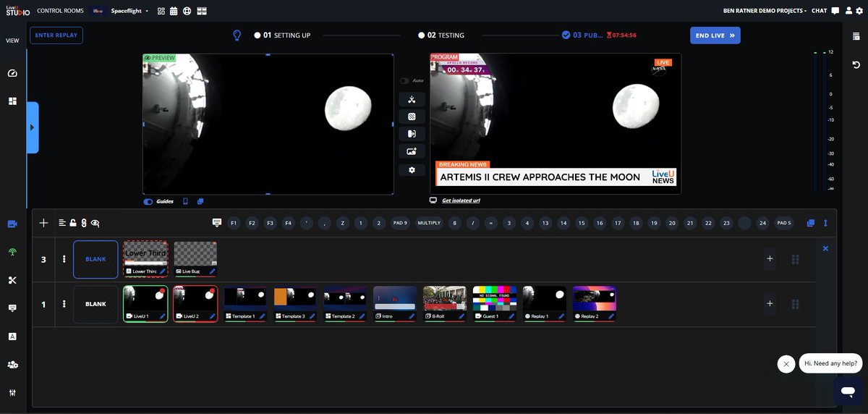The height and width of the screenshot is (414, 868).
Task: Click the undo history icon on right
Action: (x=856, y=65)
